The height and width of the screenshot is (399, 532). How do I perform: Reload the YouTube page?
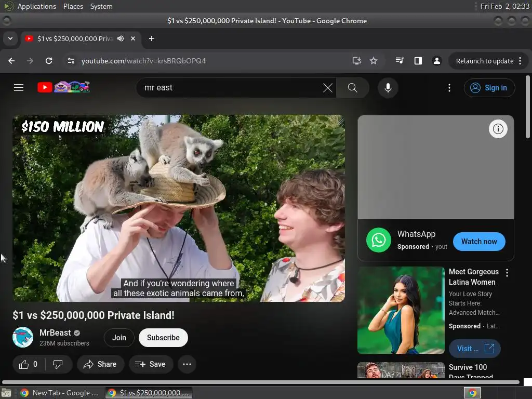49,61
